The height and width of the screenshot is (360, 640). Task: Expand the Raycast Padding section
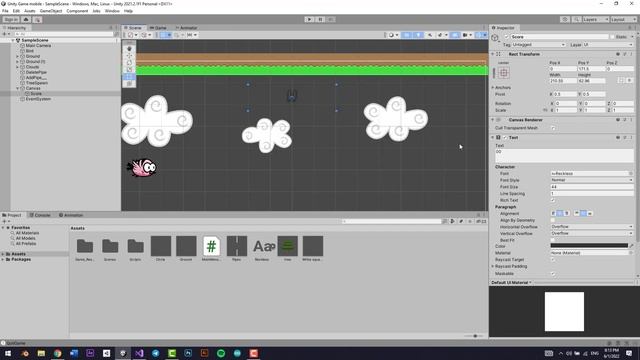tap(493, 267)
